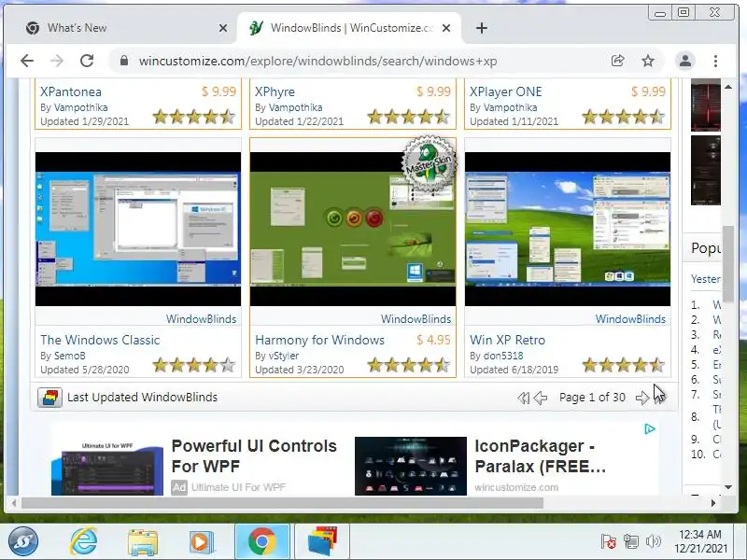The width and height of the screenshot is (747, 560).
Task: Click the IconPackager ad image
Action: click(411, 466)
